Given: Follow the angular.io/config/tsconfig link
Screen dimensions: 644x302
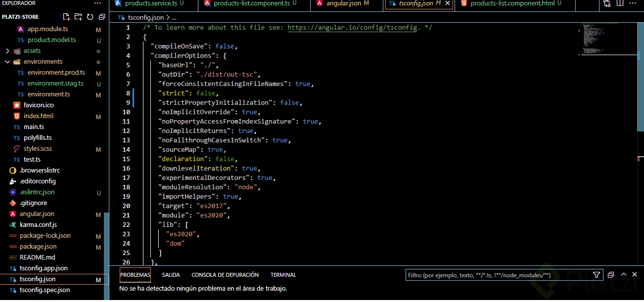Looking at the screenshot, I should tap(353, 28).
